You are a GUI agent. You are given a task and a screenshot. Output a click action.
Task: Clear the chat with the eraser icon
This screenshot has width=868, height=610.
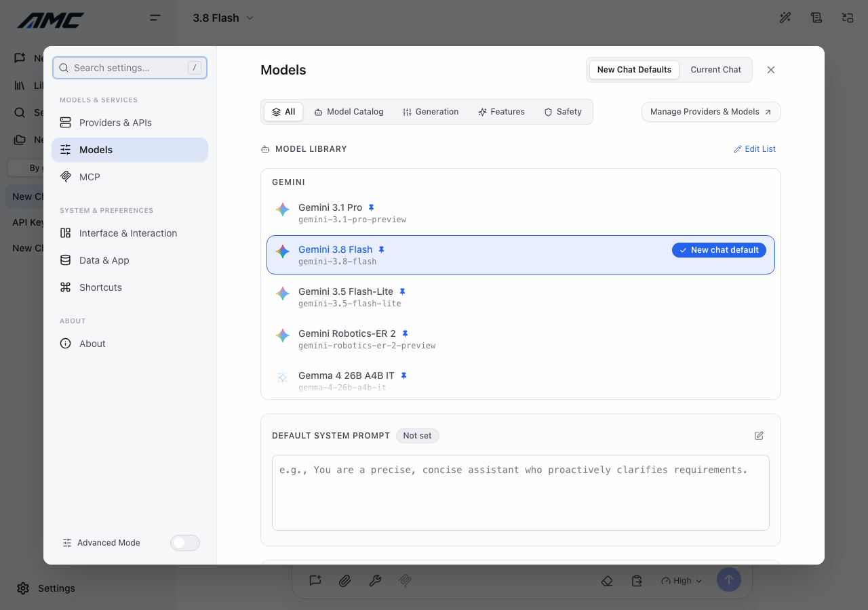[x=607, y=581]
